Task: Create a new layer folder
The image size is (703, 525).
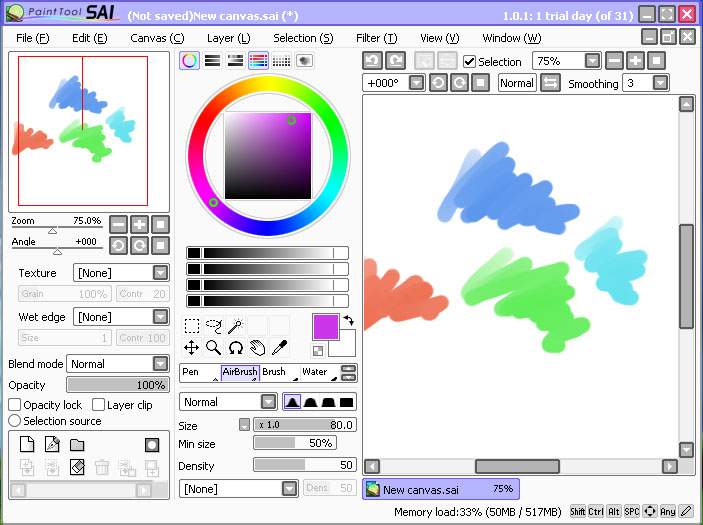Action: (x=77, y=444)
